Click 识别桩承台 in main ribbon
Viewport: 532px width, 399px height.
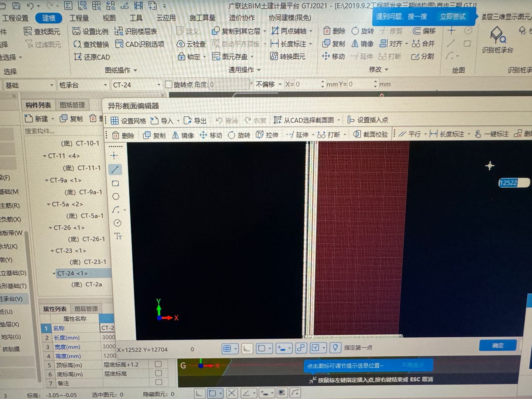click(x=498, y=41)
